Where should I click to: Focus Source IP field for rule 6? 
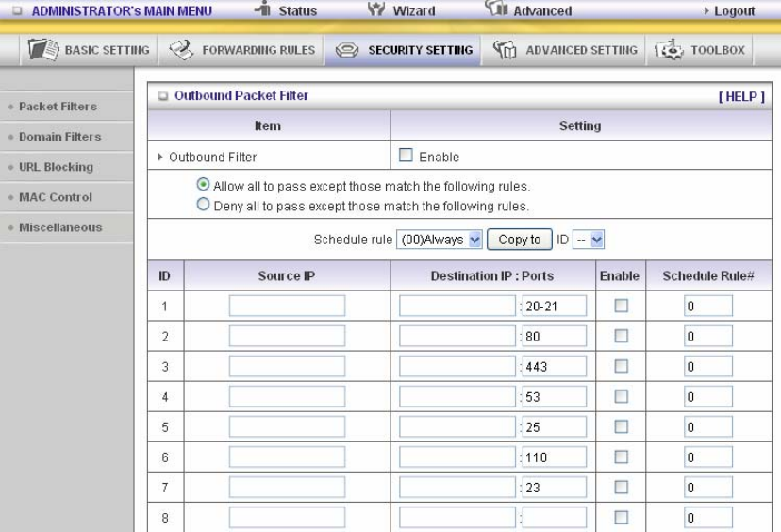[x=287, y=457]
